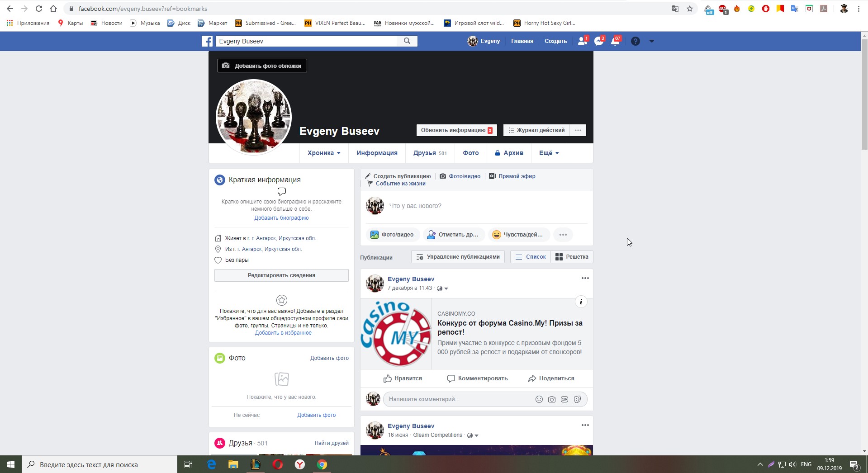Open the Друзья 501 tab
Viewport: 868px width, 473px height.
tap(430, 153)
